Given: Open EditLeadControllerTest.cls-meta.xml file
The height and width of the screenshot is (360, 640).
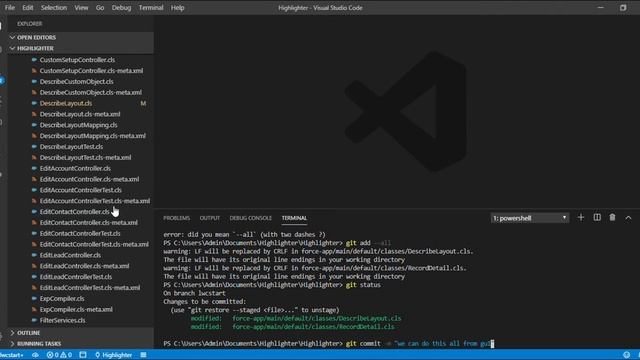Looking at the screenshot, I should tap(90, 288).
